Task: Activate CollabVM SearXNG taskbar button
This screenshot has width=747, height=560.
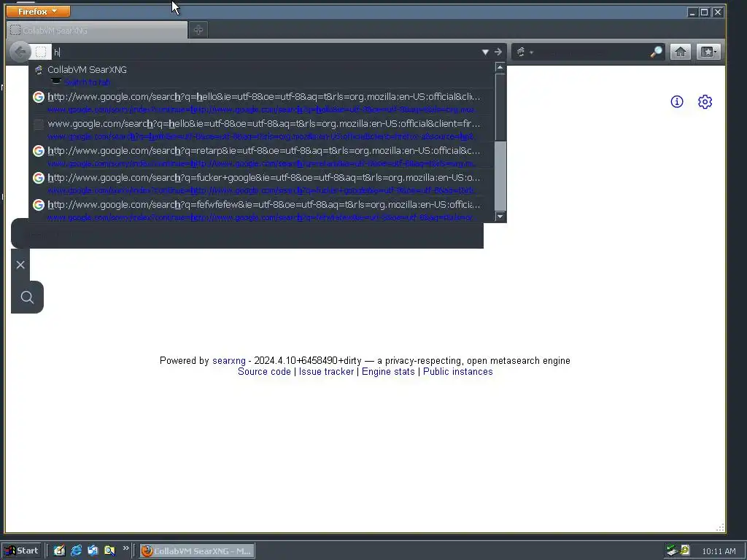Action: pyautogui.click(x=197, y=551)
